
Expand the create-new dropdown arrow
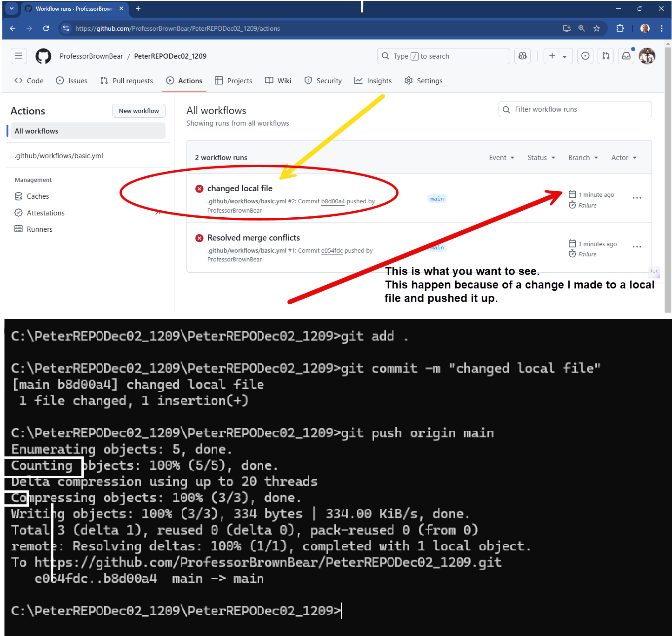click(x=565, y=57)
